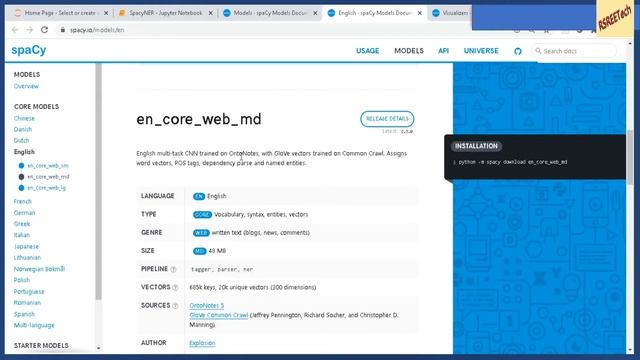Select Norwegian Bokmål in core models
The height and width of the screenshot is (360, 640).
pyautogui.click(x=39, y=269)
